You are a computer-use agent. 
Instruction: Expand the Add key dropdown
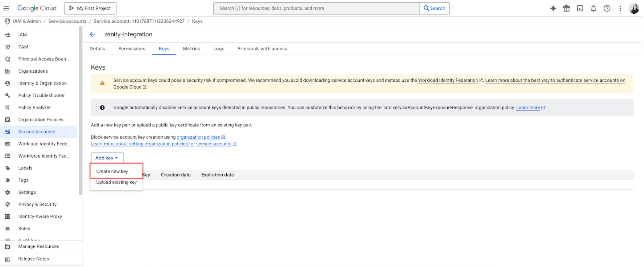pos(107,158)
